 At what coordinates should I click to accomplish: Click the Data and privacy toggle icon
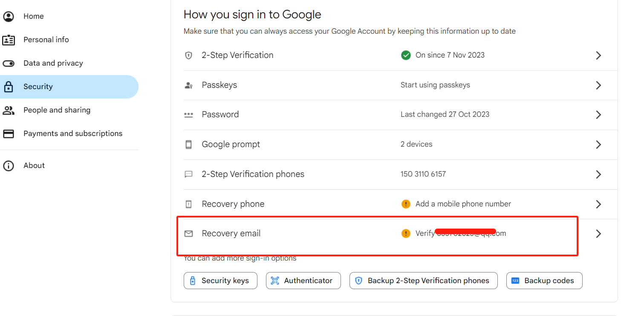coord(9,64)
